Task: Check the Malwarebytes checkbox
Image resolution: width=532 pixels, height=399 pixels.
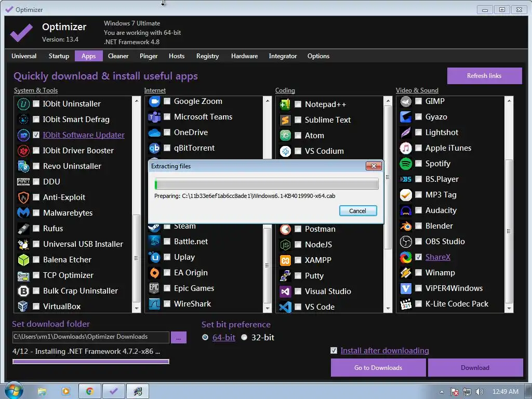Action: pyautogui.click(x=36, y=212)
